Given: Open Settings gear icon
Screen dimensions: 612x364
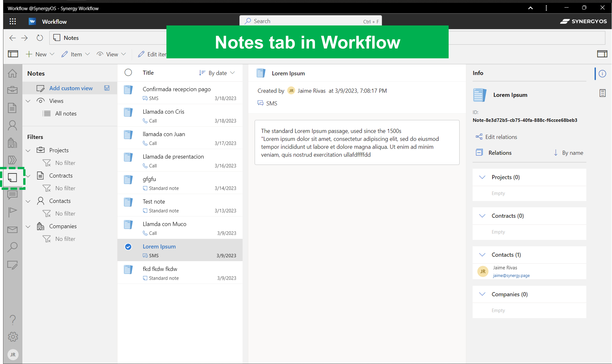Looking at the screenshot, I should tap(13, 337).
